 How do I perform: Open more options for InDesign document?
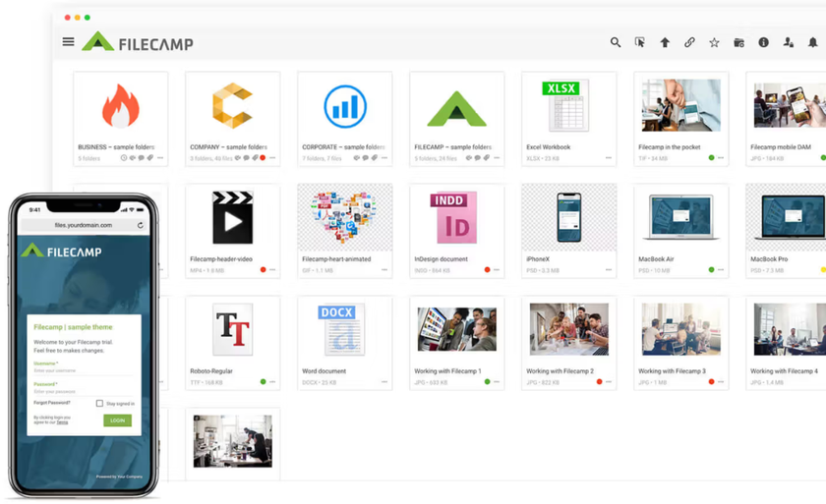(x=497, y=270)
